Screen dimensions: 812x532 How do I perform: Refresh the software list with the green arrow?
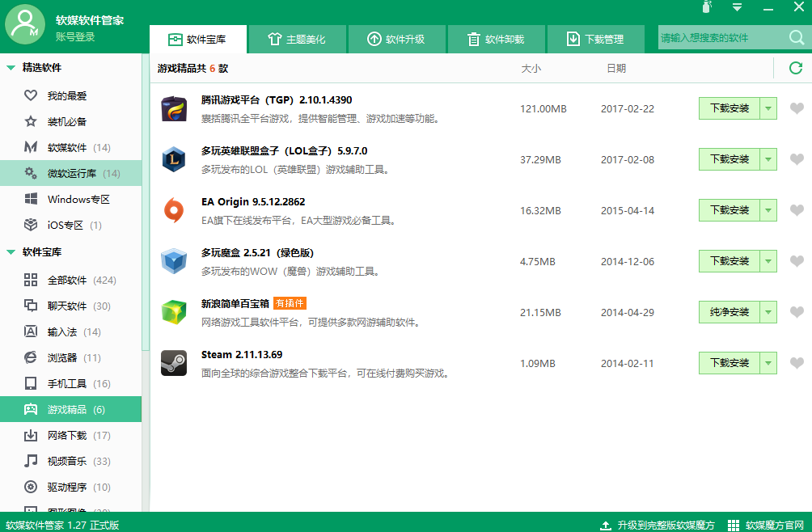coord(796,68)
